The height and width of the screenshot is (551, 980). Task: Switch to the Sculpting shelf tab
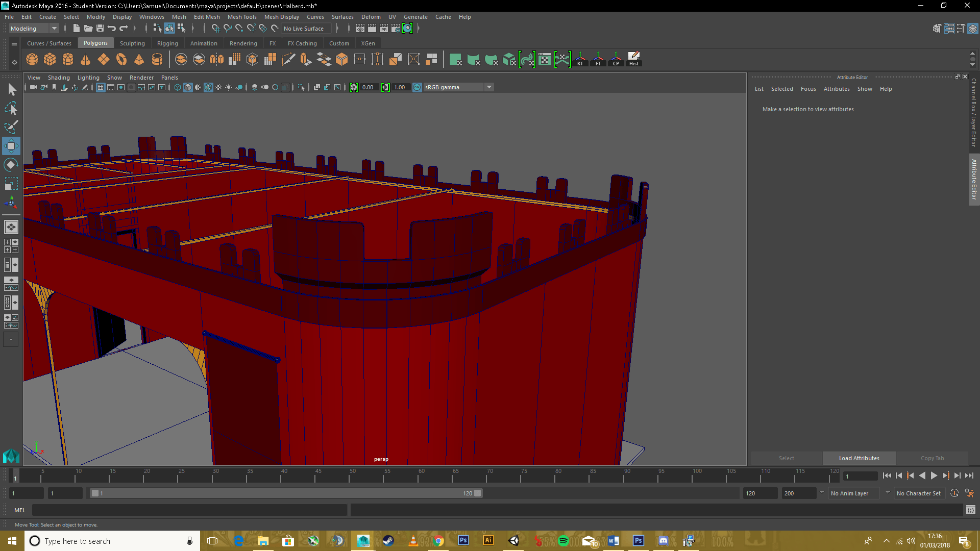(132, 43)
